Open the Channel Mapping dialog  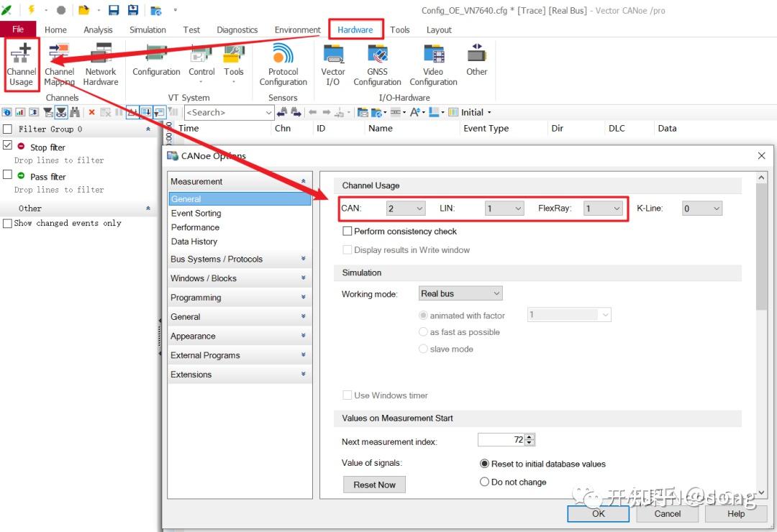coord(60,65)
